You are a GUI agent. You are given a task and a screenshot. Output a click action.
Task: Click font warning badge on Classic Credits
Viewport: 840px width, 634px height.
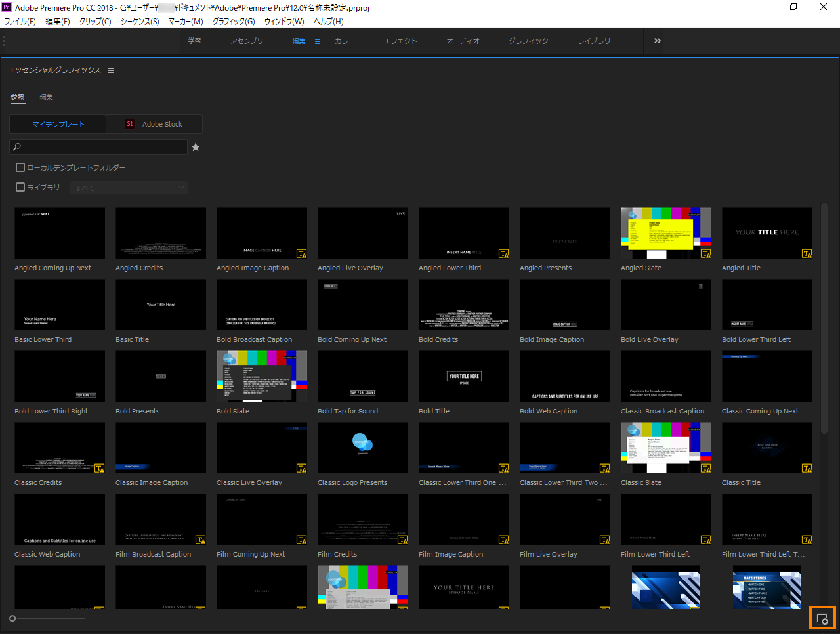click(x=99, y=468)
